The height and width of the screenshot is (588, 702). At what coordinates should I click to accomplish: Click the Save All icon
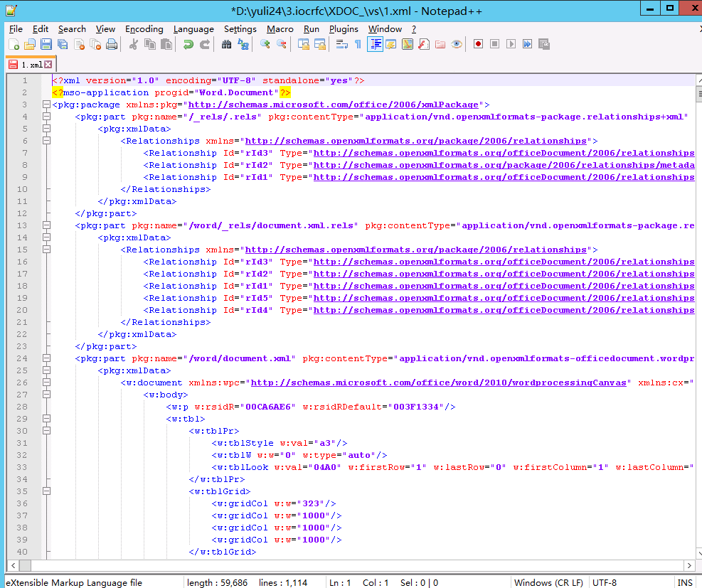[x=63, y=44]
